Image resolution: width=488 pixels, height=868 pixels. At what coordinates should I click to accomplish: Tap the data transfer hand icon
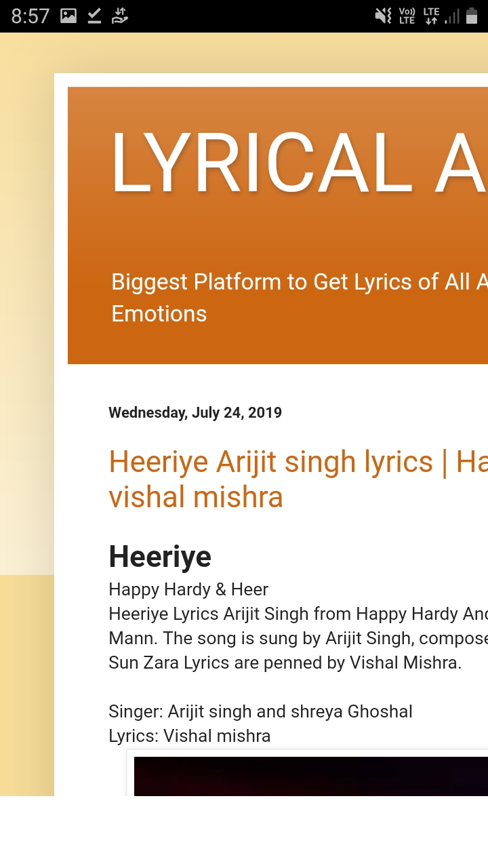pyautogui.click(x=119, y=16)
